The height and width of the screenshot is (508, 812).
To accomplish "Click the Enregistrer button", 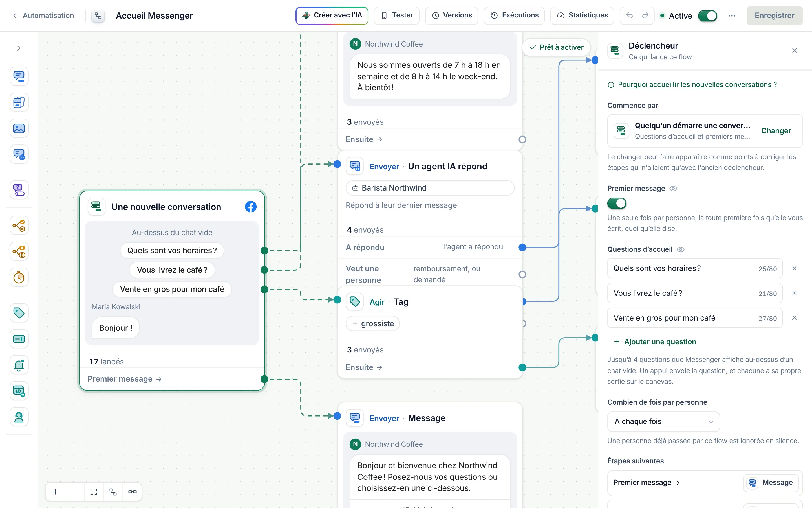I will tap(775, 16).
